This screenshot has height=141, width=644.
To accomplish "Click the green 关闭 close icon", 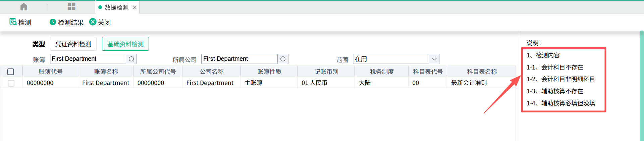I will click(x=93, y=22).
